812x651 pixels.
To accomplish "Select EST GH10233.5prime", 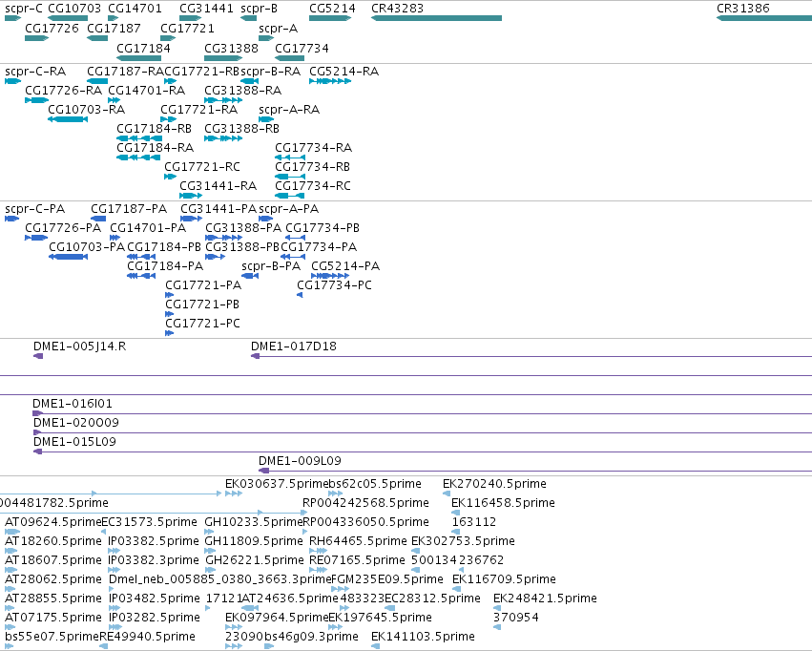I will click(253, 522).
